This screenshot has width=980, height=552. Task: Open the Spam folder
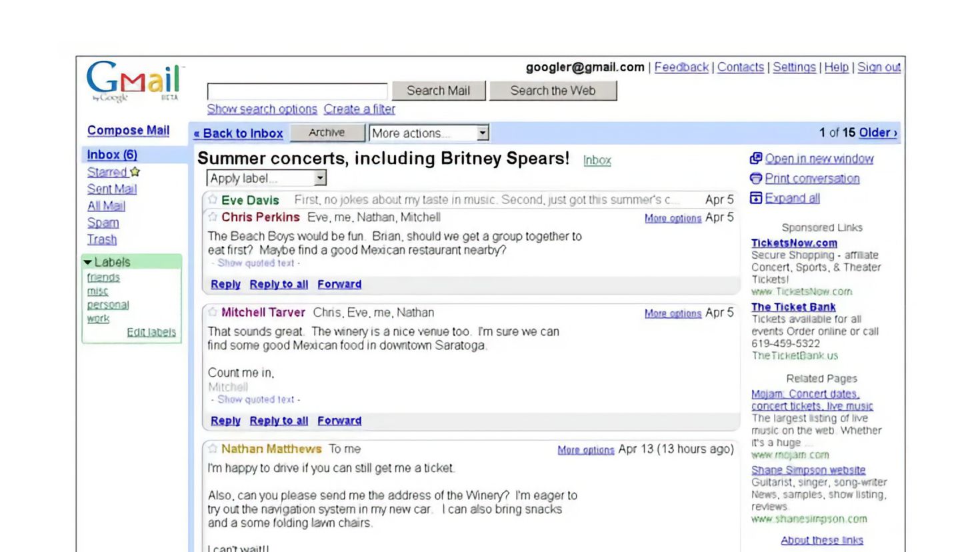[103, 223]
